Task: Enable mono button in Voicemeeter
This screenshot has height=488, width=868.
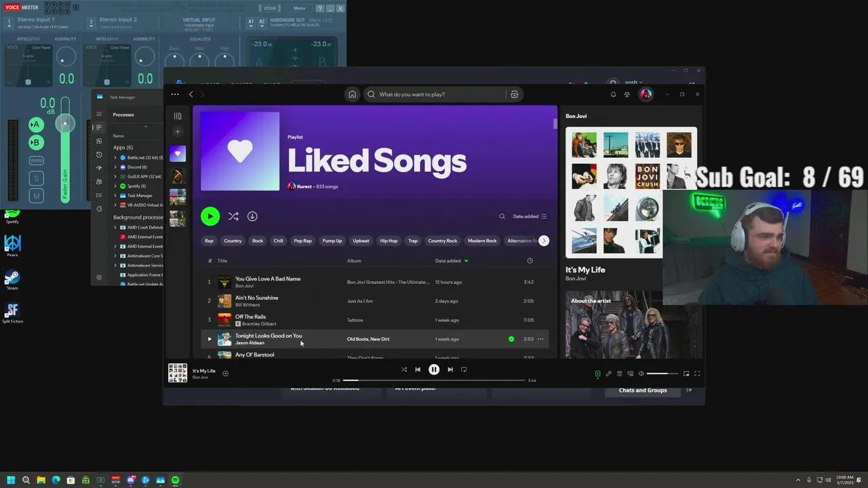Action: pos(36,161)
